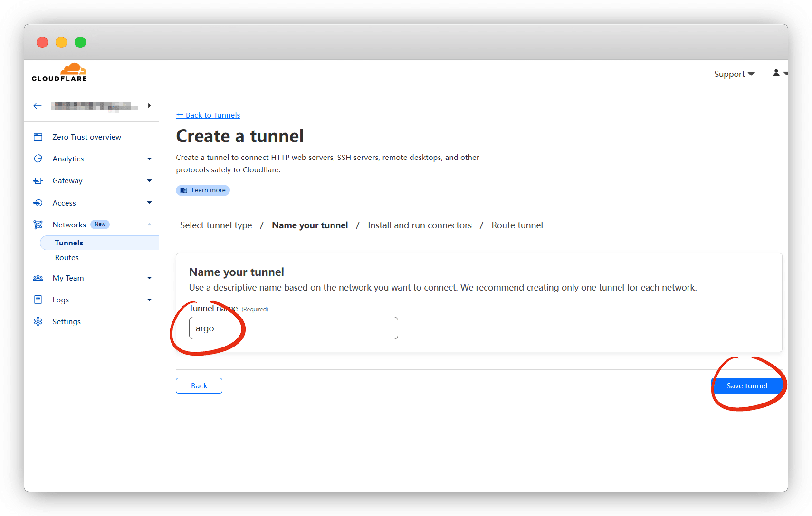Image resolution: width=812 pixels, height=516 pixels.
Task: Open the user account menu icon
Action: [777, 73]
